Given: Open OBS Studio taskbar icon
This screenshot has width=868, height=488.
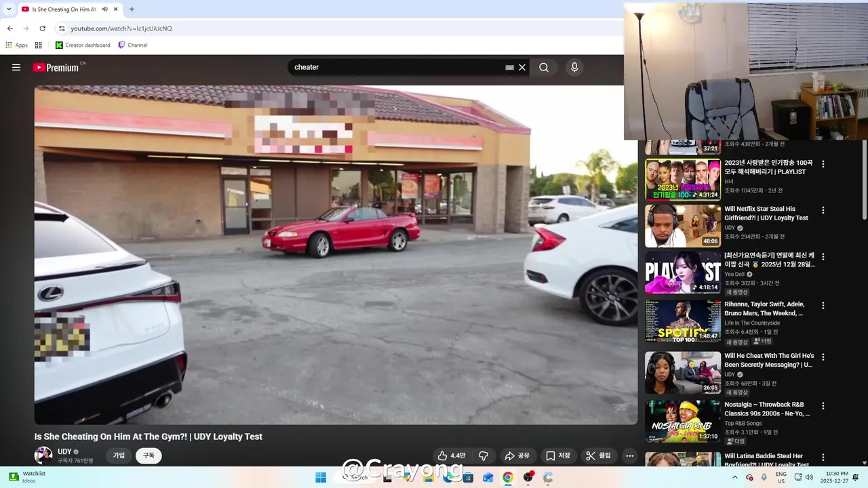Looking at the screenshot, I should tap(528, 477).
